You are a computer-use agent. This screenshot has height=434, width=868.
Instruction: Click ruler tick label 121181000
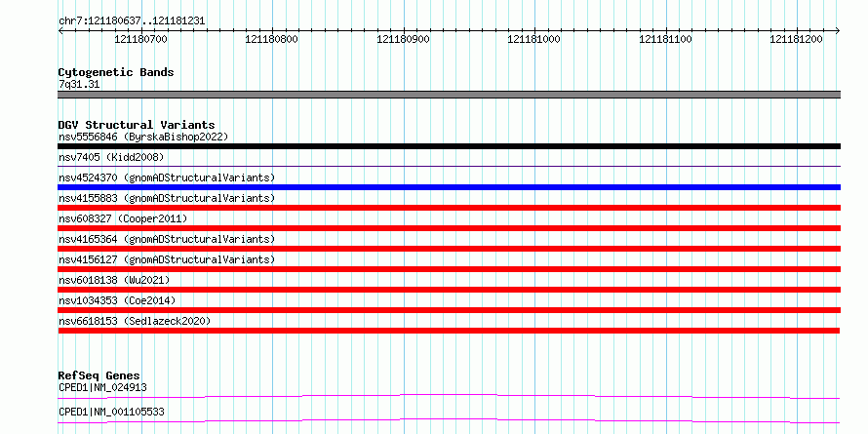pos(533,39)
